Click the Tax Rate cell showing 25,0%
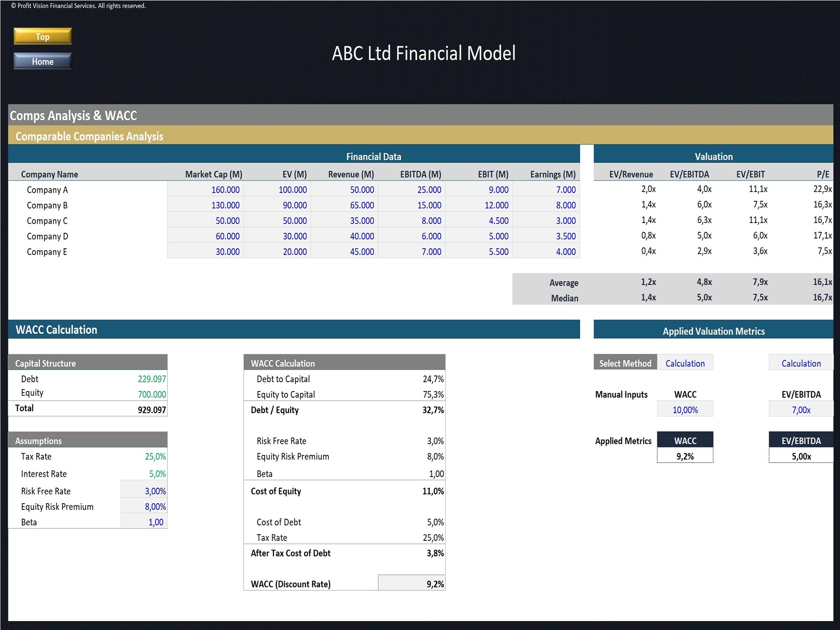Viewport: 840px width, 630px height. (155, 457)
